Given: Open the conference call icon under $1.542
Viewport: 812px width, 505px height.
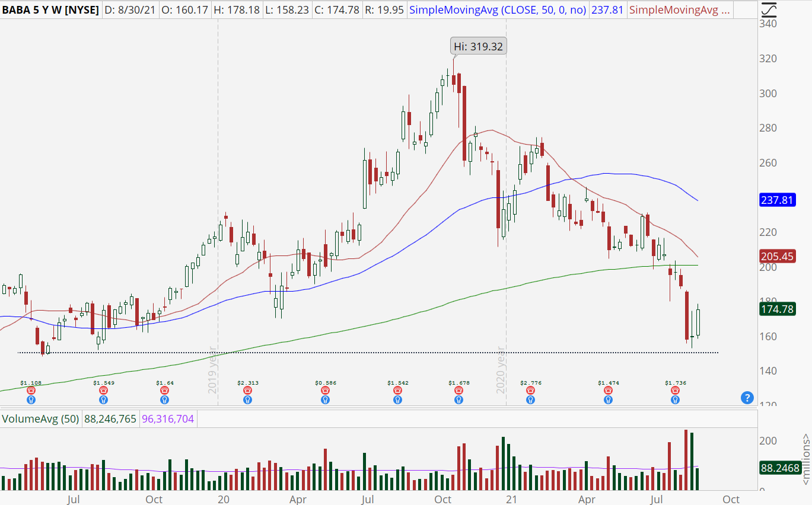Looking at the screenshot, I should tap(397, 391).
